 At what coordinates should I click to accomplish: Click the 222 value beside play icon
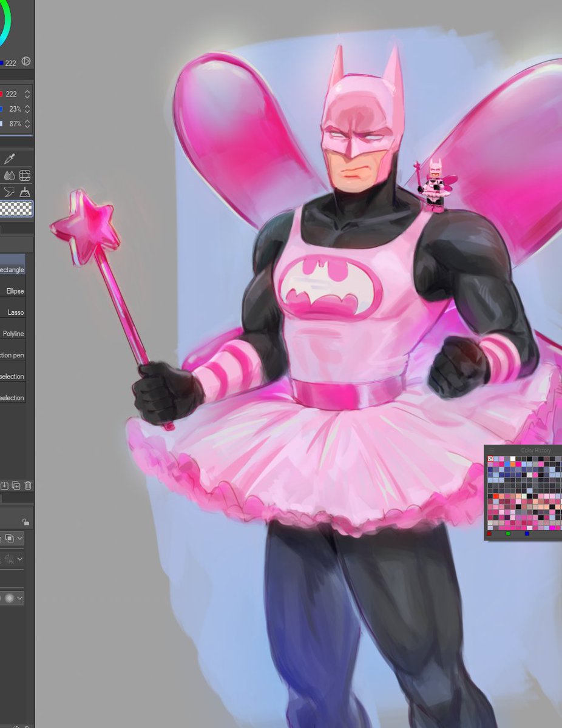pyautogui.click(x=11, y=62)
